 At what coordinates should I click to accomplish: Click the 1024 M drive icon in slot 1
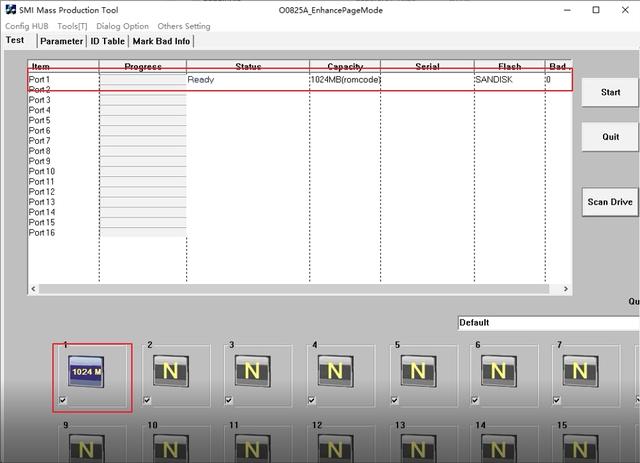click(x=86, y=371)
